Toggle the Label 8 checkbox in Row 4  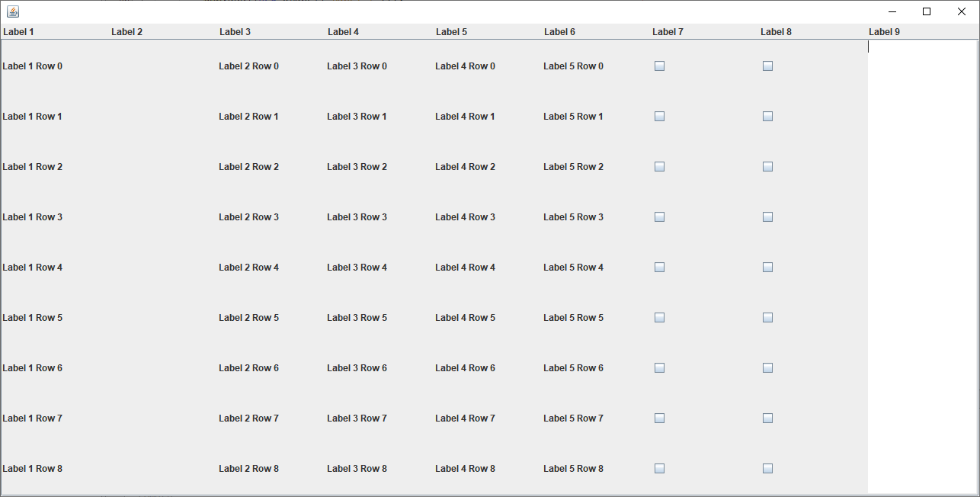coord(768,268)
